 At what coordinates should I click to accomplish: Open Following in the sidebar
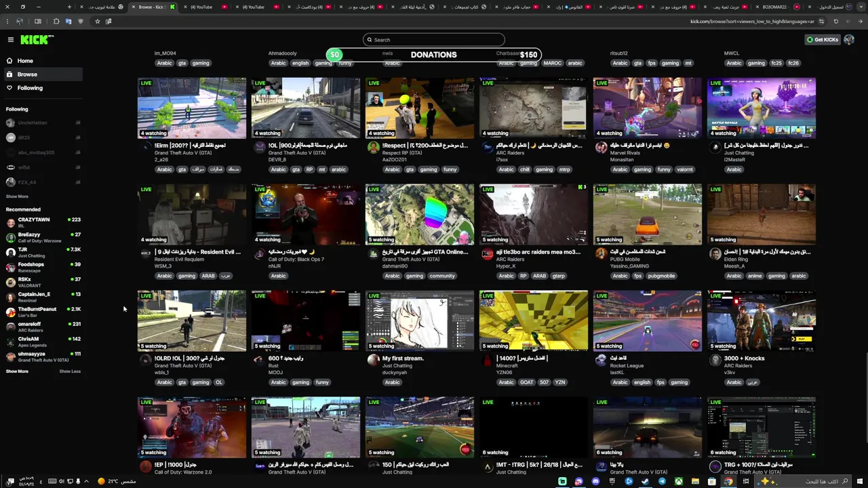(x=42, y=88)
